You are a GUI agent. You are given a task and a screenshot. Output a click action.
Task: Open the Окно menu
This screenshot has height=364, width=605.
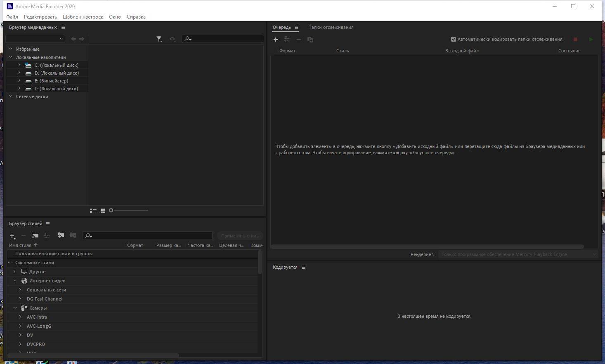coord(115,17)
